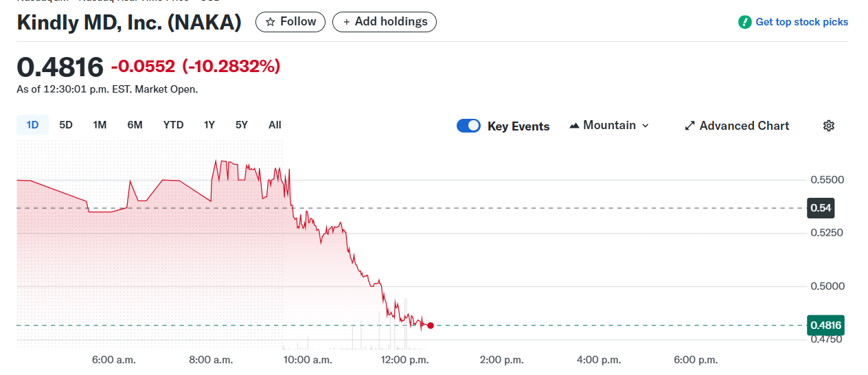Click the red current price dot on chart
Image resolution: width=868 pixels, height=375 pixels.
click(431, 326)
